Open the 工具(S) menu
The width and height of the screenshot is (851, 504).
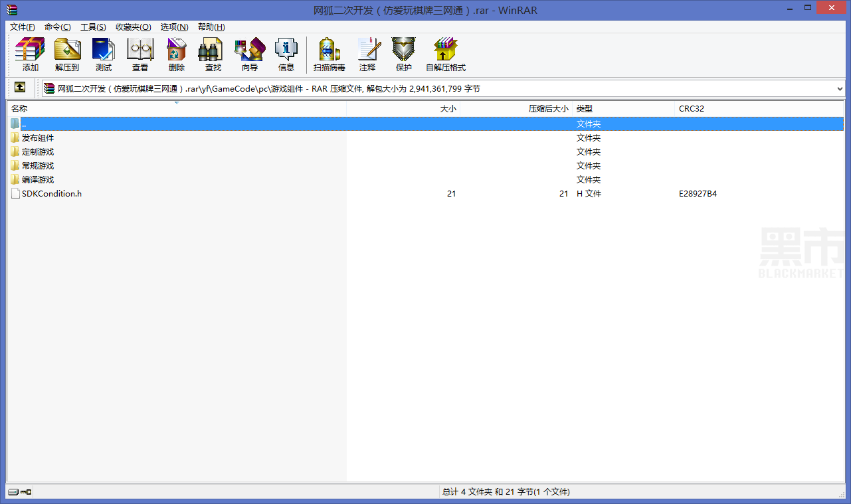(x=93, y=27)
